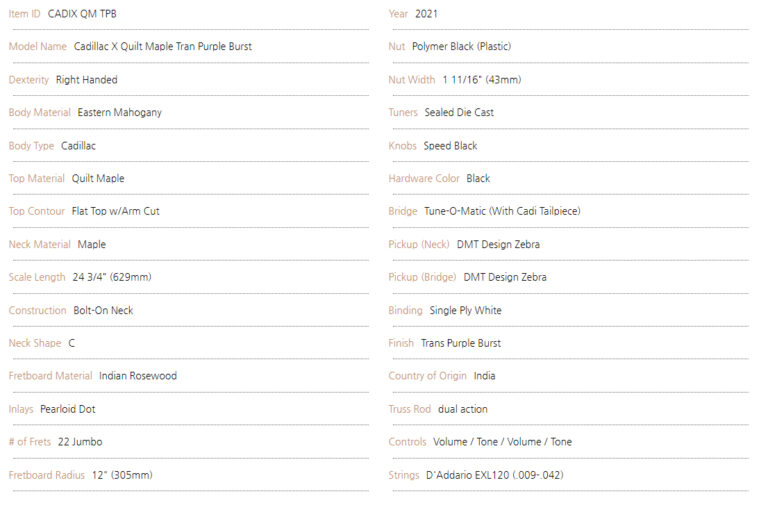Select the Flat Top w/Arm Cut text

point(116,211)
